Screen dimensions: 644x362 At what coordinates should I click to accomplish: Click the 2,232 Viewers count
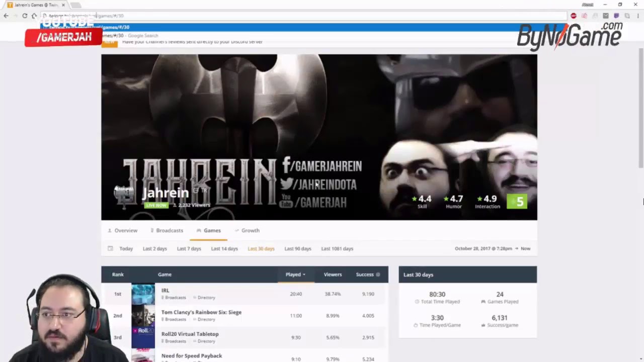point(194,205)
